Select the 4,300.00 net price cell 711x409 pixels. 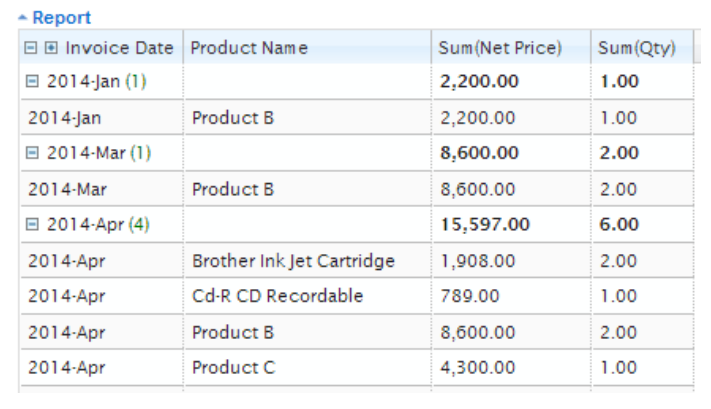(x=477, y=367)
